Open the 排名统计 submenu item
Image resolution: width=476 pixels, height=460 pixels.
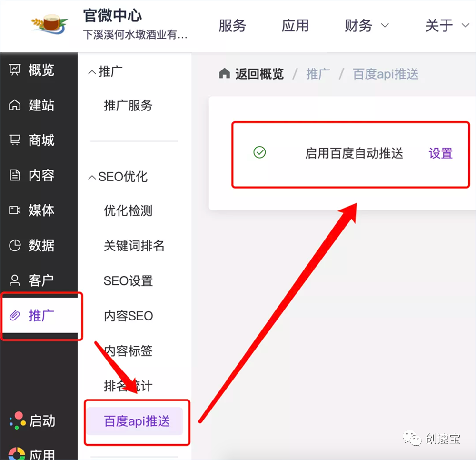click(128, 386)
